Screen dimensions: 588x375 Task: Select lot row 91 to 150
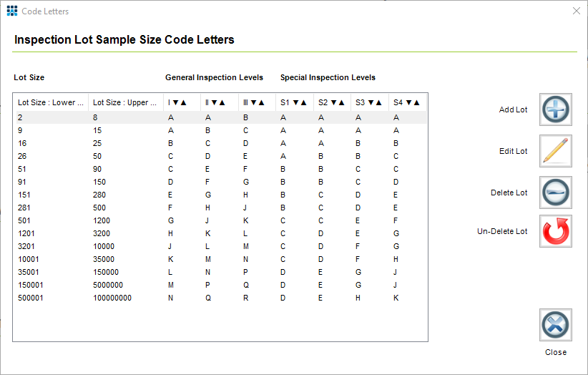click(215, 182)
